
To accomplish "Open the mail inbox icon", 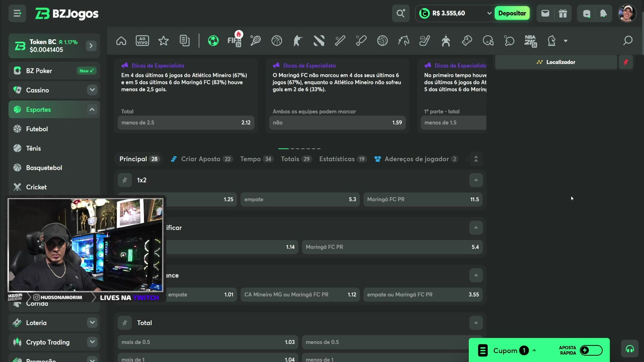I will point(545,13).
